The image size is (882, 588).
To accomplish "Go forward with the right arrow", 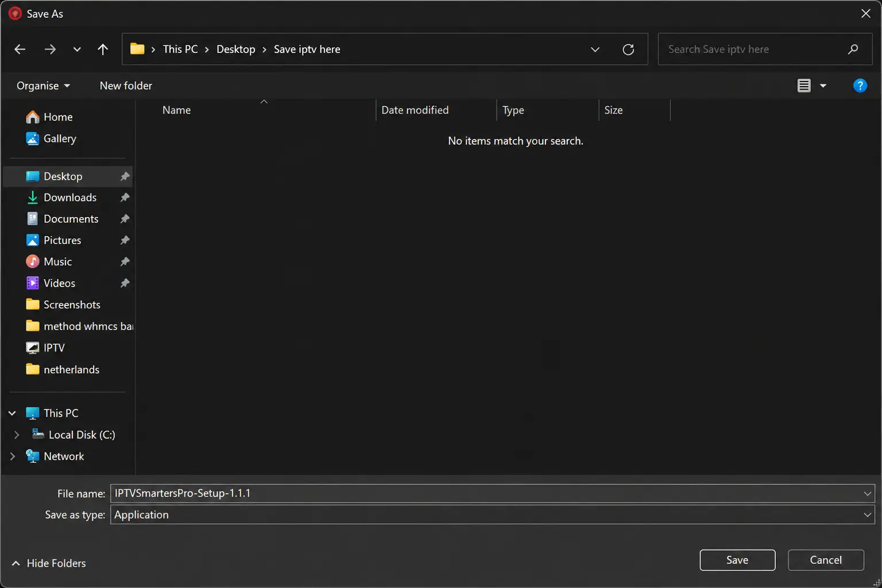I will 51,49.
